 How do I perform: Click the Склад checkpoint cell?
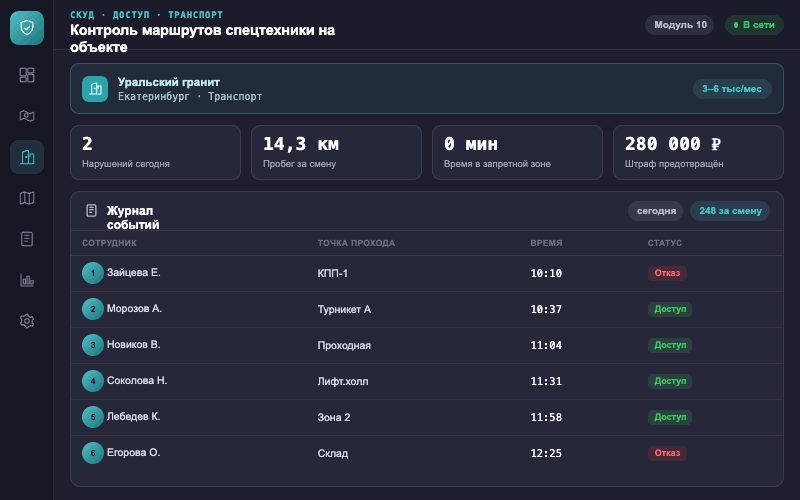click(x=333, y=453)
